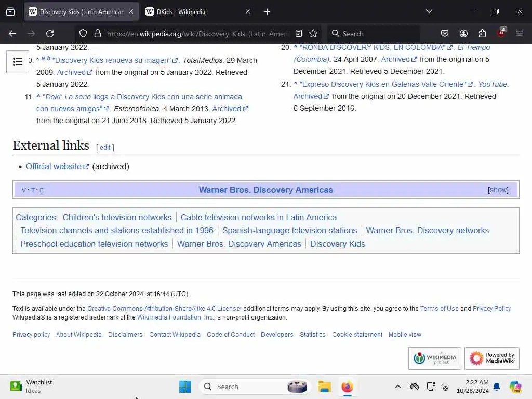Open Firefox View tab list icon
532x399 pixels.
tap(10, 12)
